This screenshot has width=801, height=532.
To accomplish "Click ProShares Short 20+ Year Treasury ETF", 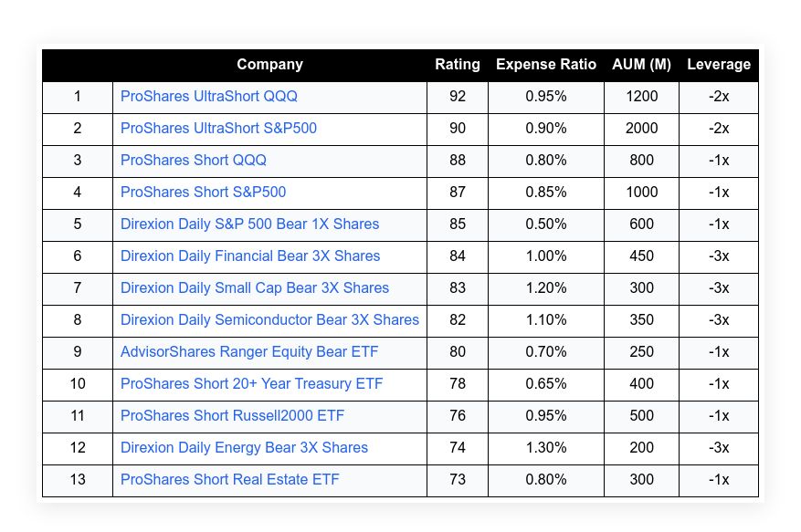I will click(251, 384).
